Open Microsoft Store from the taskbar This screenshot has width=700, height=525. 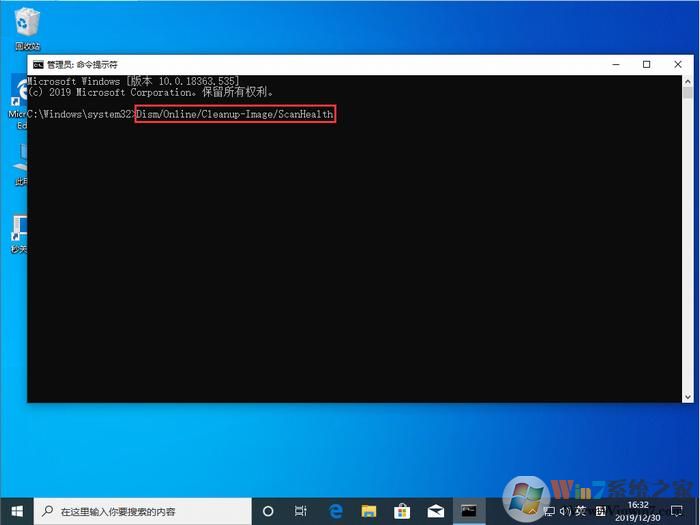(x=401, y=510)
